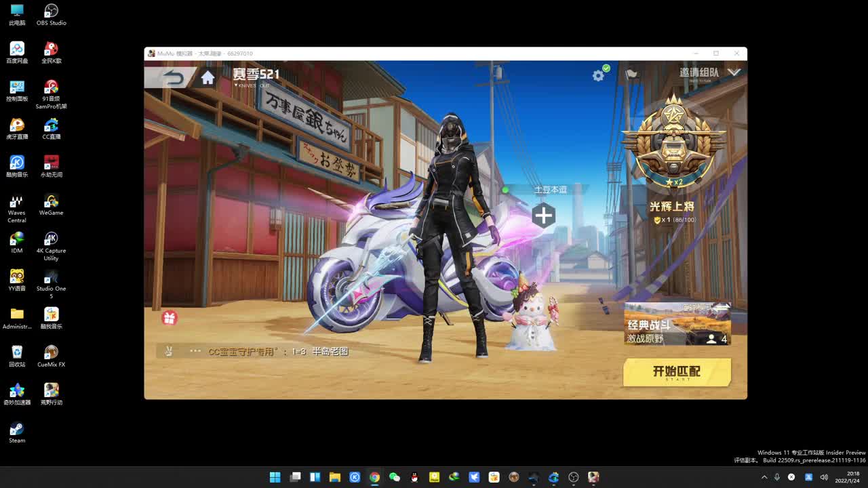Go back with the return arrow in game
The height and width of the screenshot is (488, 868).
[174, 78]
